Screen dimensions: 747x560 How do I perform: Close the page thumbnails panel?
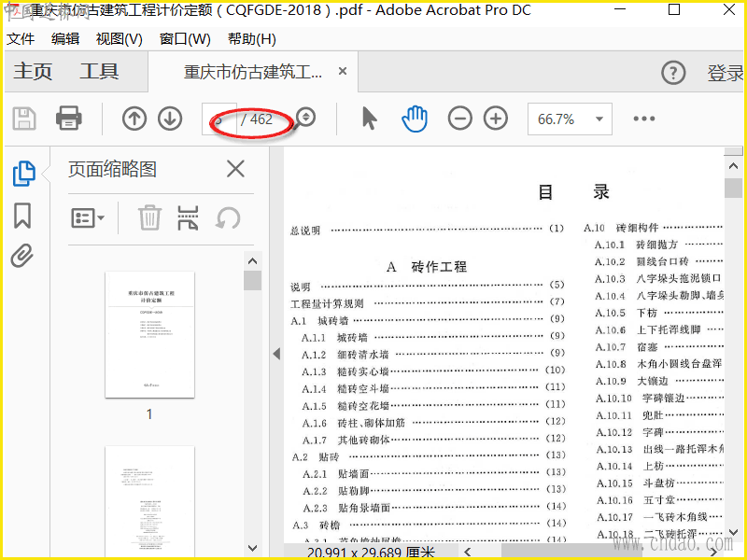pyautogui.click(x=235, y=169)
